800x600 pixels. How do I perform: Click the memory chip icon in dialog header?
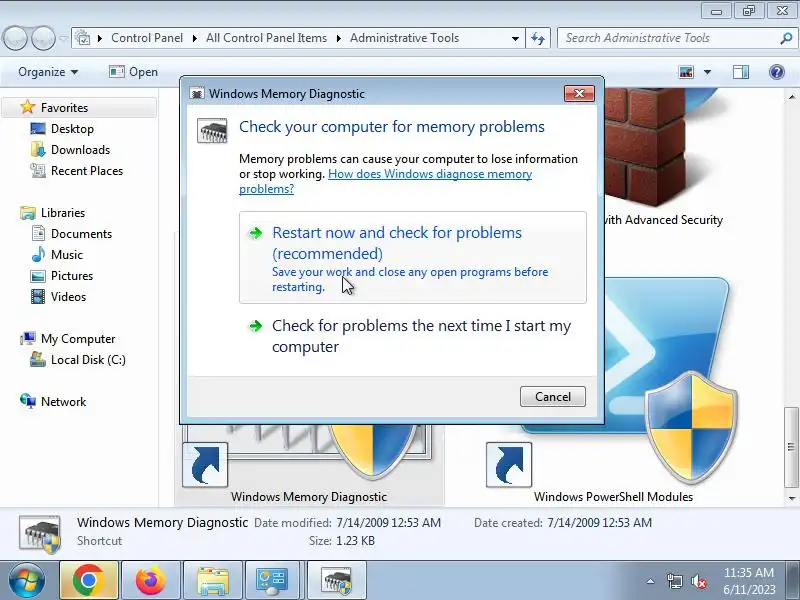[x=212, y=131]
